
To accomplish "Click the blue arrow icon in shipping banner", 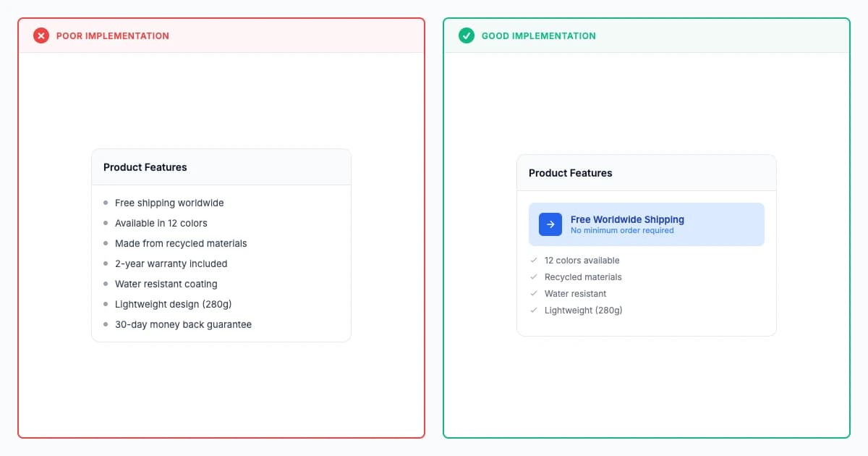I will (x=550, y=224).
